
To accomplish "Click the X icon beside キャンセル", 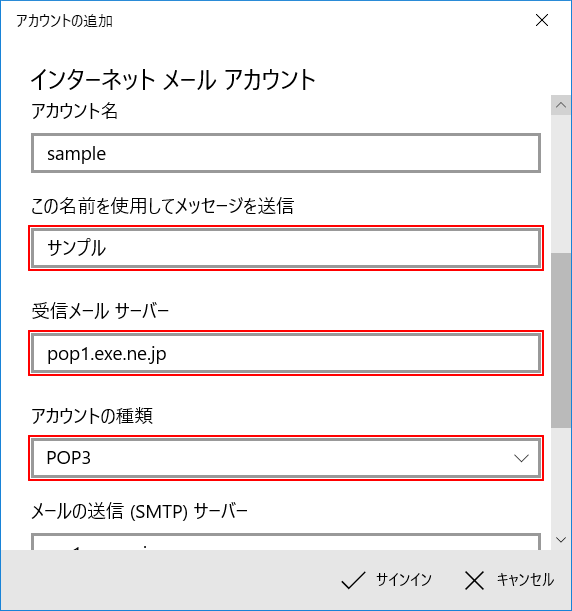I will tap(474, 580).
